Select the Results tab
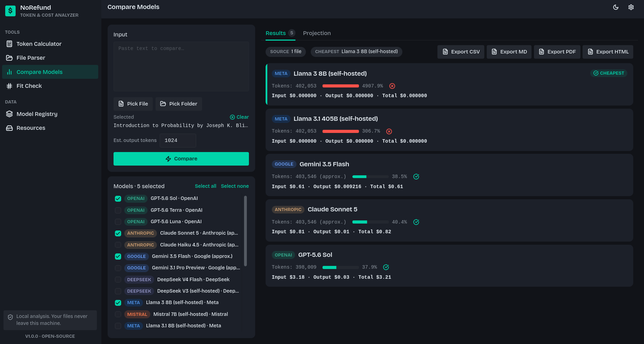The width and height of the screenshot is (644, 344). click(280, 33)
